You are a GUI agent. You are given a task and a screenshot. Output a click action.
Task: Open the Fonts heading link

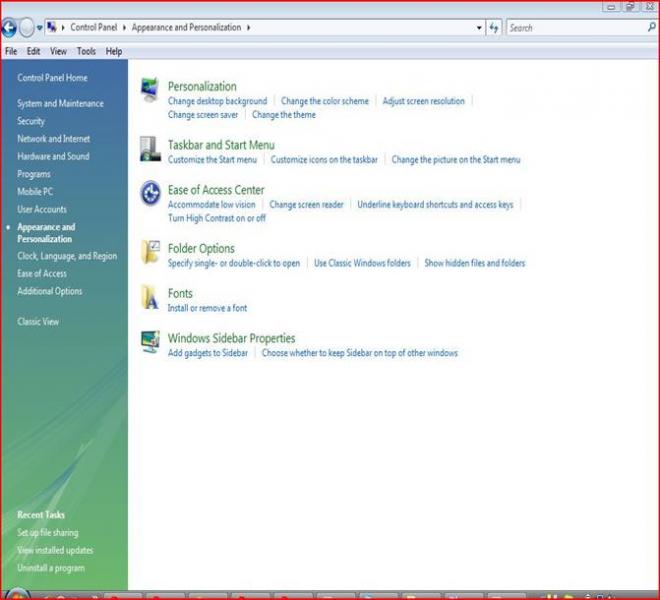(180, 293)
